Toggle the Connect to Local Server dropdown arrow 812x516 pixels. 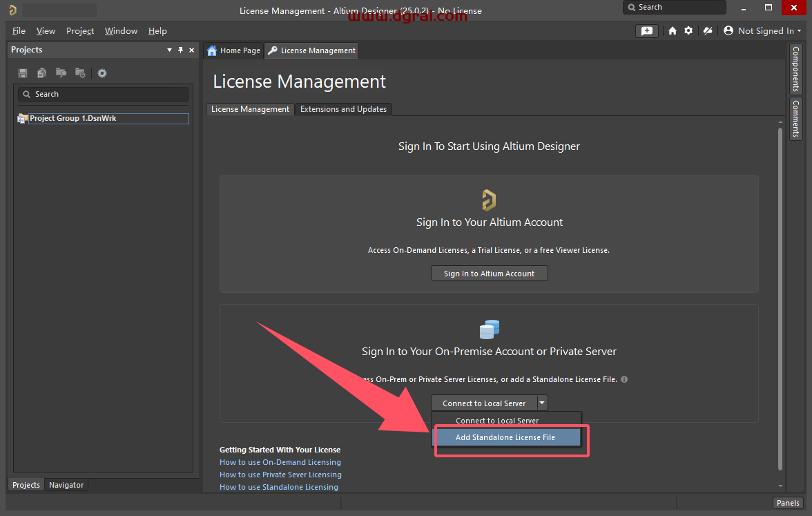pos(541,403)
